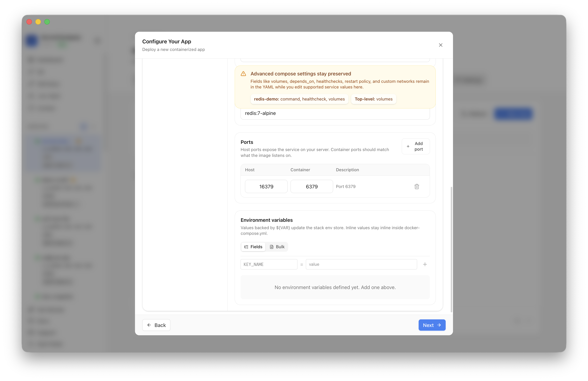
Task: Click the Environment variables heading
Action: coord(266,220)
